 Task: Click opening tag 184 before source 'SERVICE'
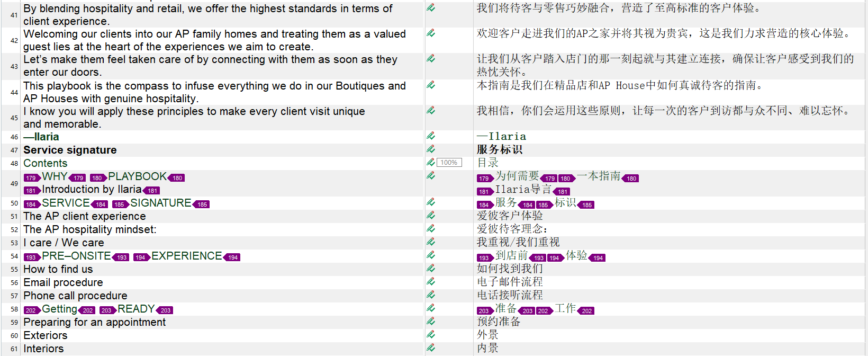[32, 204]
